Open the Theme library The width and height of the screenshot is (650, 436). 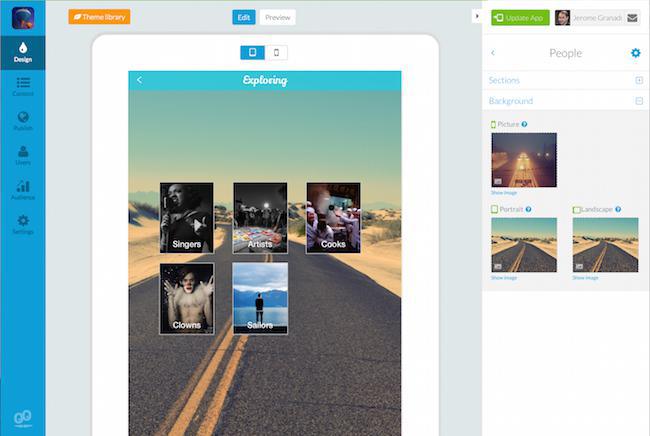99,17
